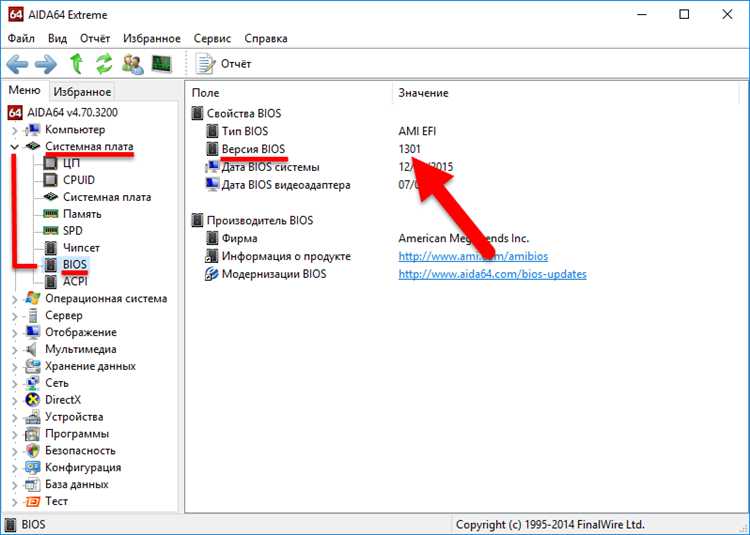Open the Файл menu
The image size is (750, 535).
click(21, 38)
